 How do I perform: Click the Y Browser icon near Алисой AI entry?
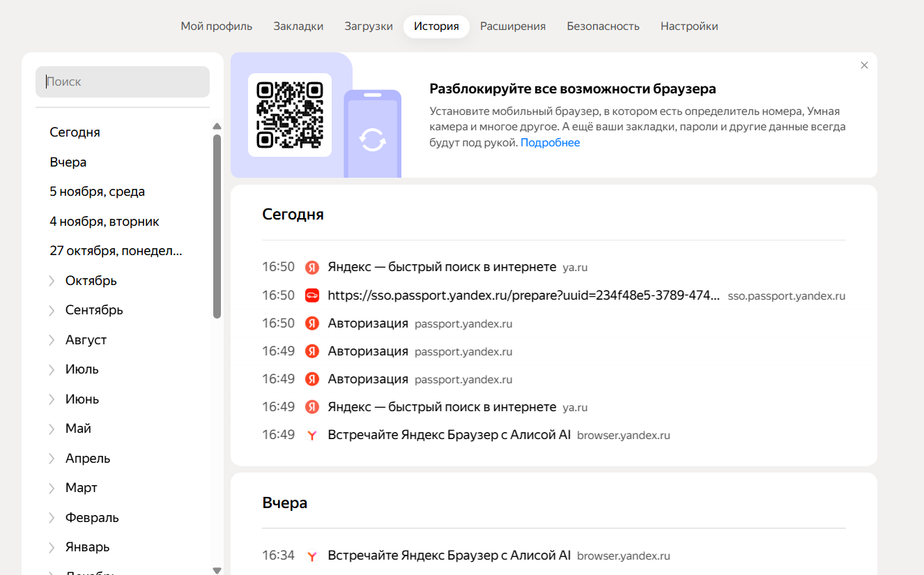[311, 434]
